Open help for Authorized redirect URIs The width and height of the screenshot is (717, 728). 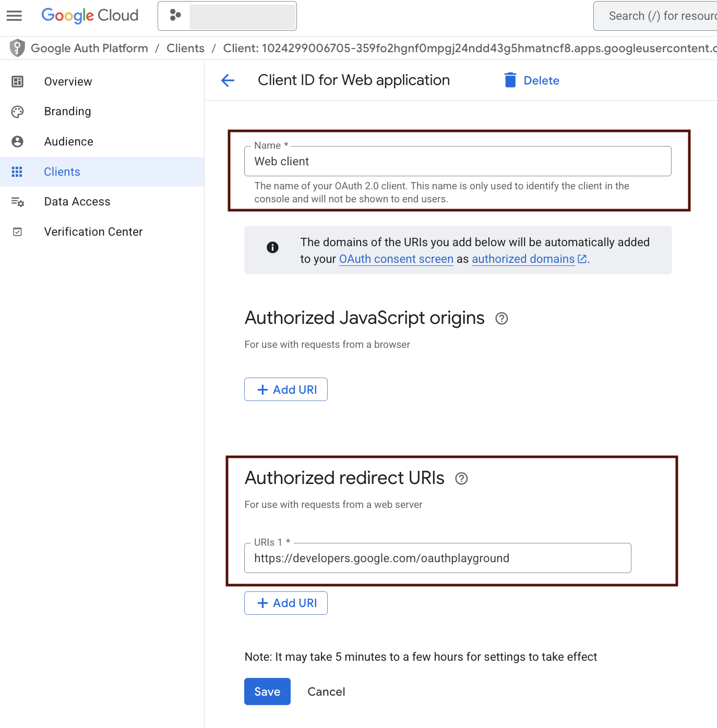pos(461,479)
